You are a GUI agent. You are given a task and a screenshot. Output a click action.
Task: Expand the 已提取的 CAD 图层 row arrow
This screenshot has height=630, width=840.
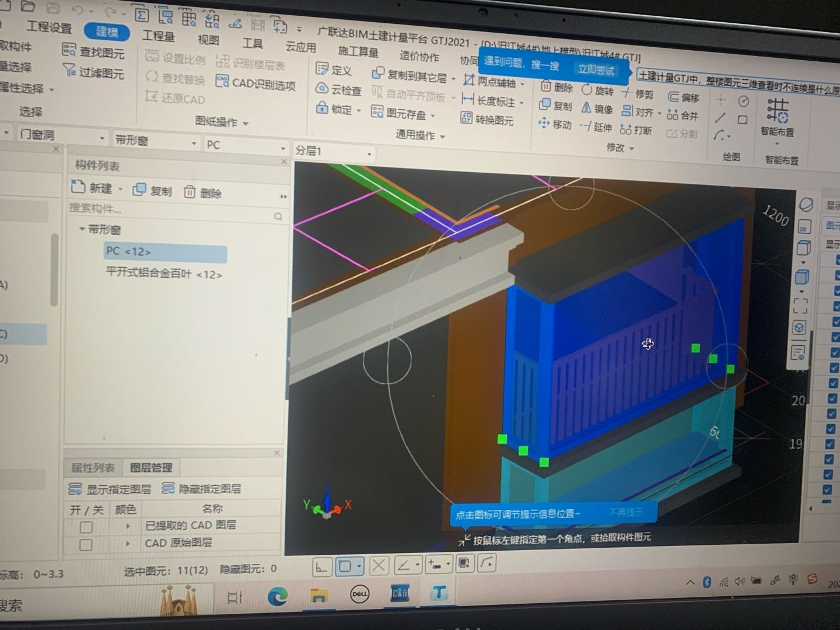[128, 526]
